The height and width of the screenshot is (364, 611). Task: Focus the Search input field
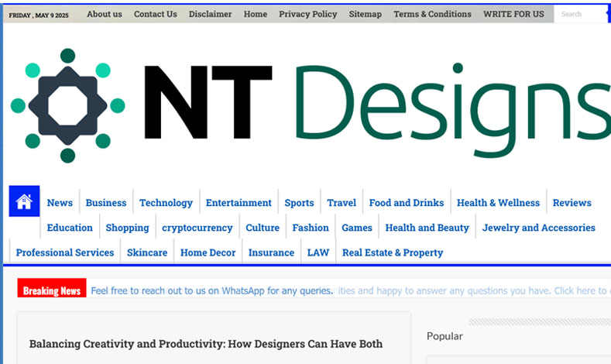pyautogui.click(x=581, y=14)
